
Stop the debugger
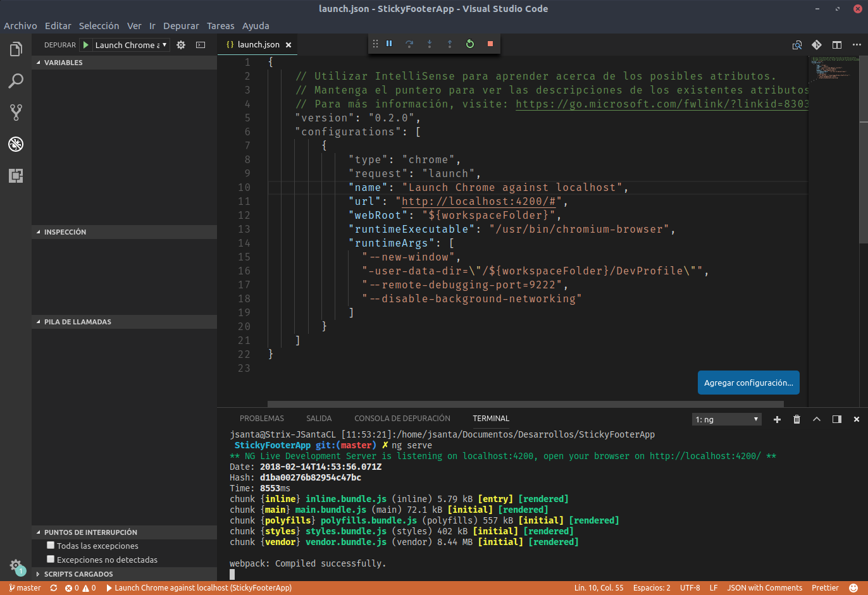pos(490,44)
